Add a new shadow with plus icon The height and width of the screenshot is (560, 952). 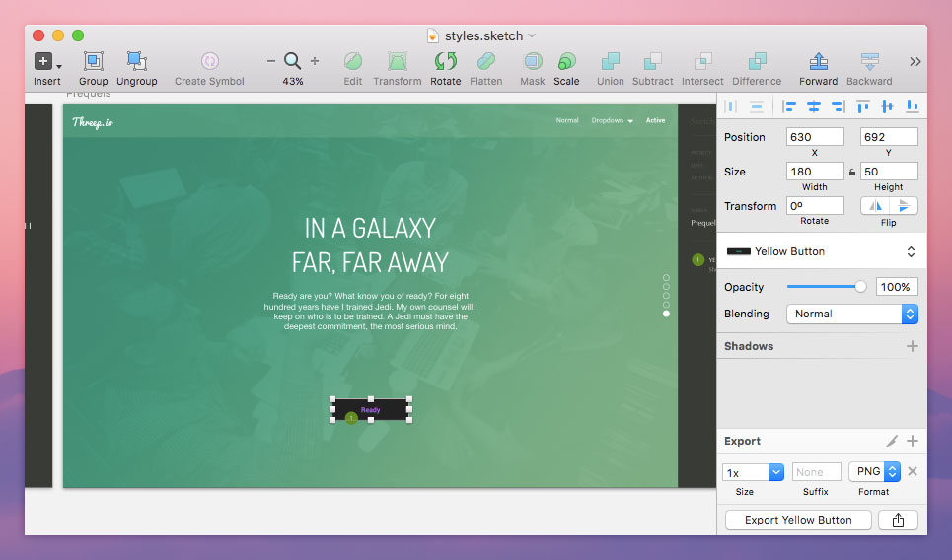click(912, 346)
